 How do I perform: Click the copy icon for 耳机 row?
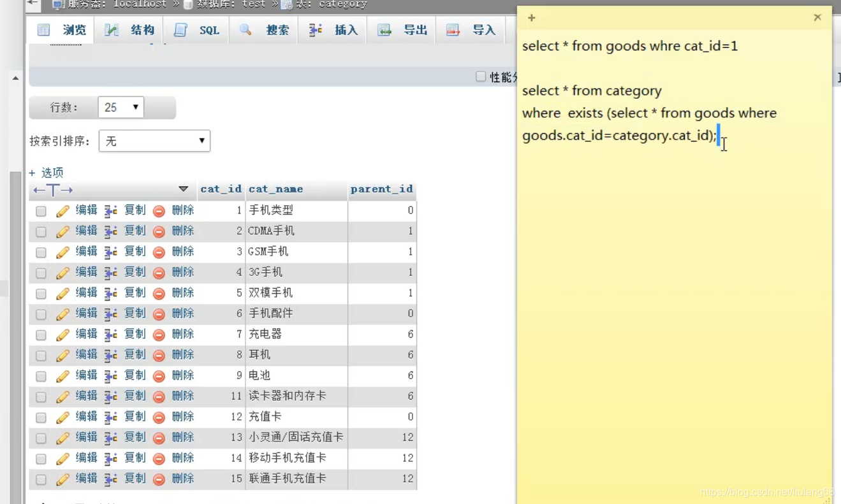[x=111, y=356]
